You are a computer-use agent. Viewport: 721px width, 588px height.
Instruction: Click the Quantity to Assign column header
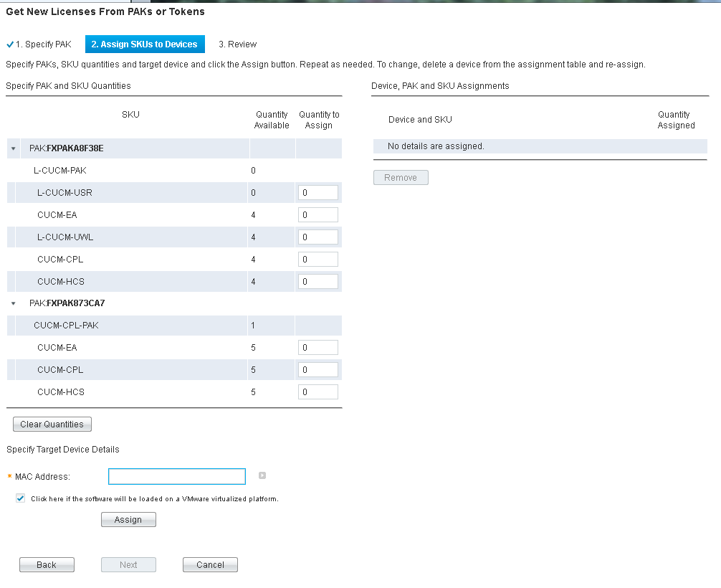pos(319,120)
